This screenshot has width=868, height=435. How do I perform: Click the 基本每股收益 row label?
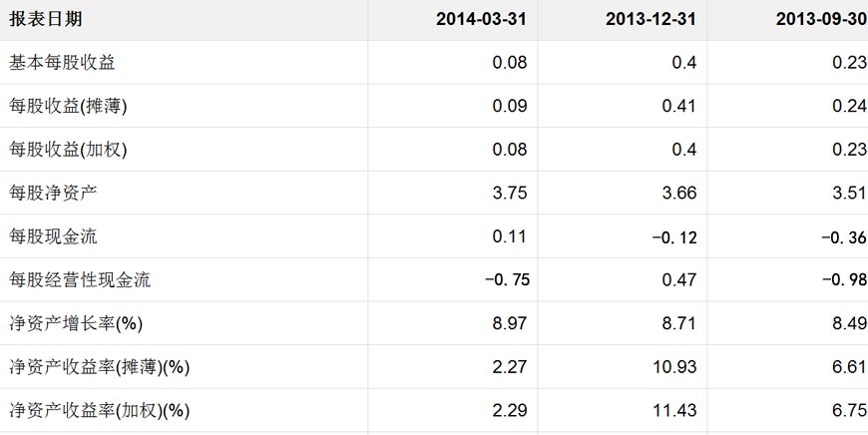(x=62, y=63)
